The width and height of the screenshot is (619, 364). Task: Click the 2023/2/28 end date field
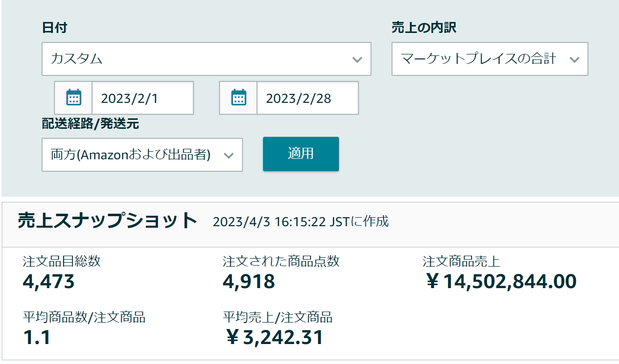coord(307,98)
